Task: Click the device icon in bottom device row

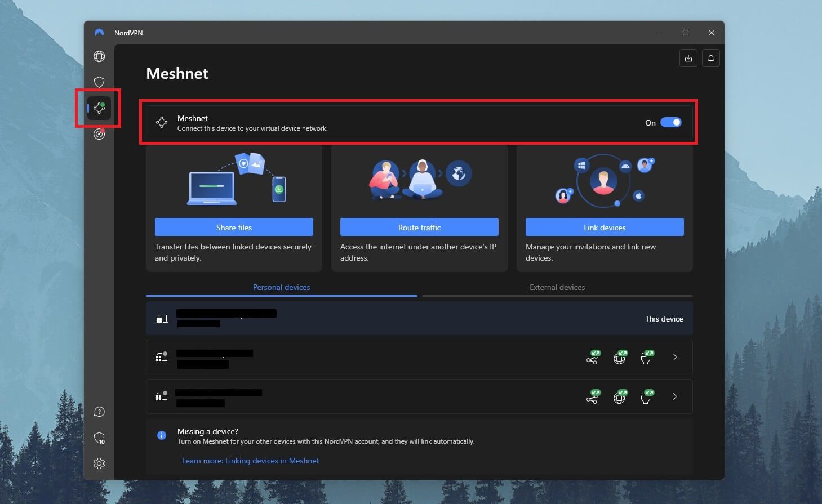Action: (x=162, y=396)
